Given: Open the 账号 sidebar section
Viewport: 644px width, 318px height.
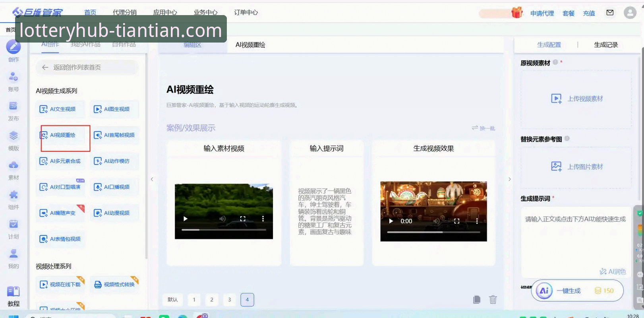Looking at the screenshot, I should [x=14, y=81].
